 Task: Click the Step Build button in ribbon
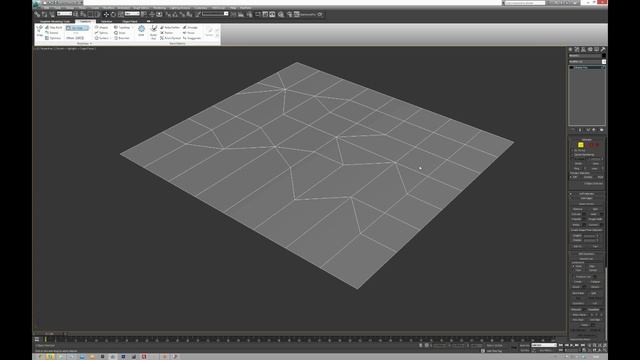point(53,27)
